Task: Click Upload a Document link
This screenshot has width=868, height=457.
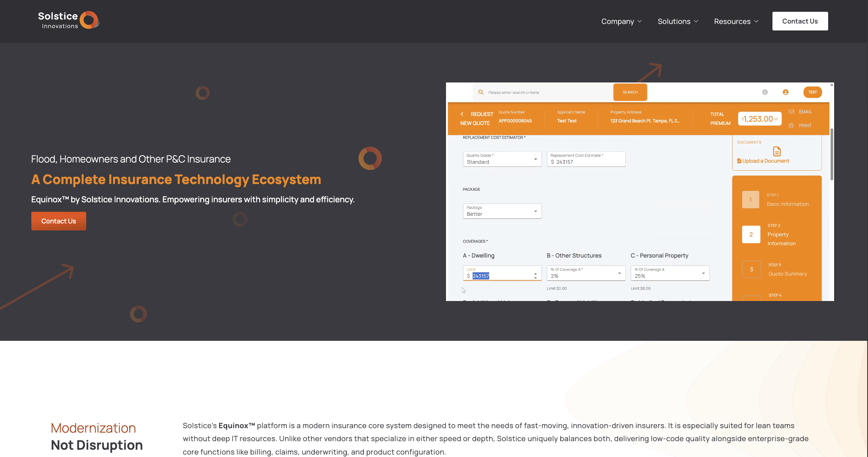Action: coord(763,161)
